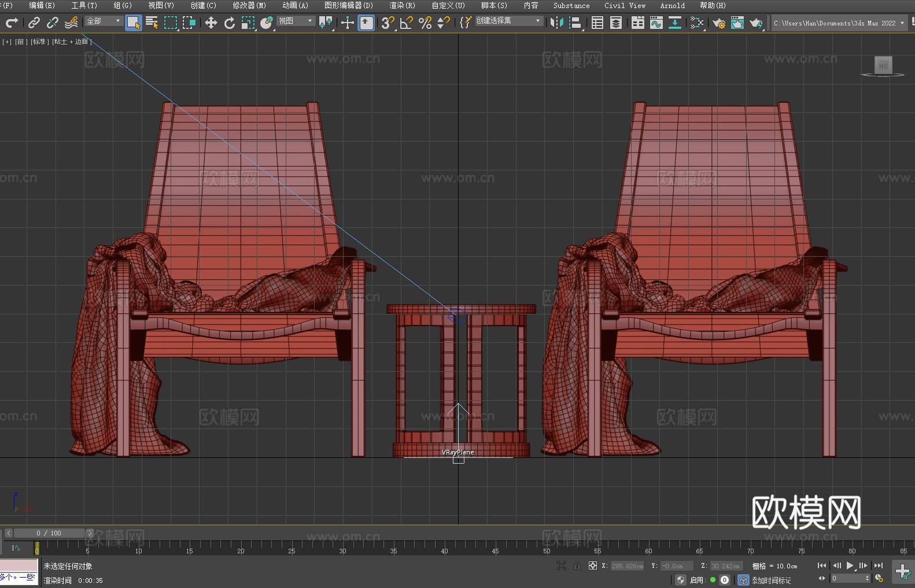915x588 pixels.
Task: Go to End frame button
Action: [879, 565]
